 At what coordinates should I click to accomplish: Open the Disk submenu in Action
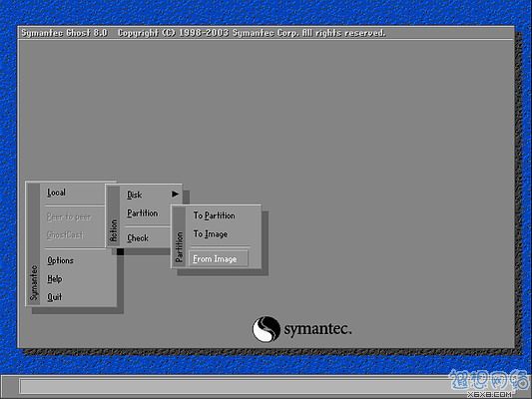tap(135, 195)
